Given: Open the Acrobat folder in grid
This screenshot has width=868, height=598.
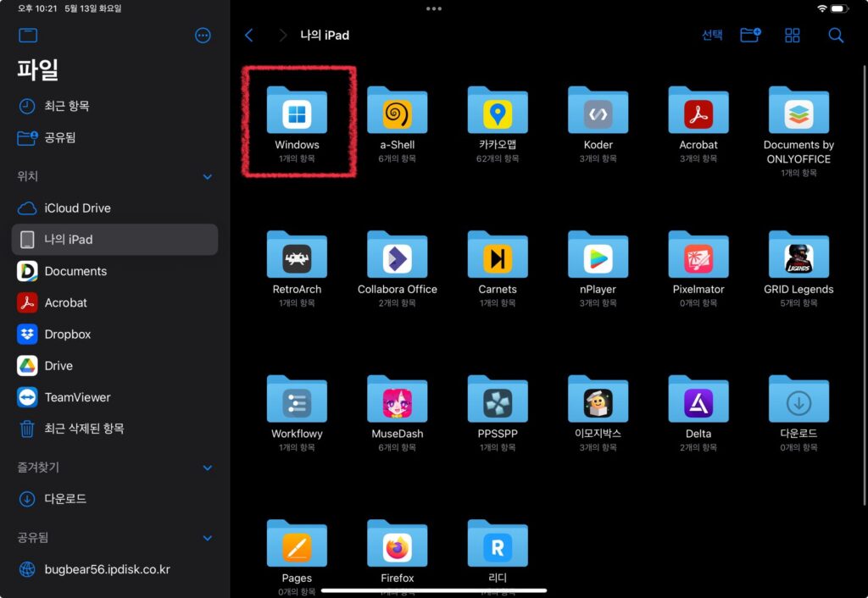Looking at the screenshot, I should [x=698, y=110].
